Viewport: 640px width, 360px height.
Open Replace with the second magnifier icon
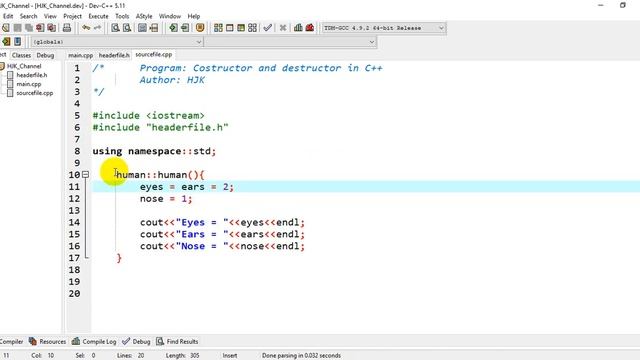click(127, 28)
